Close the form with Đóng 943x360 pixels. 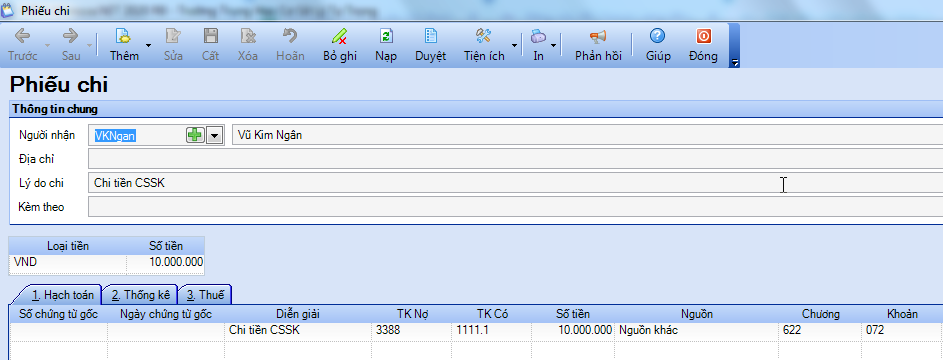(x=704, y=44)
